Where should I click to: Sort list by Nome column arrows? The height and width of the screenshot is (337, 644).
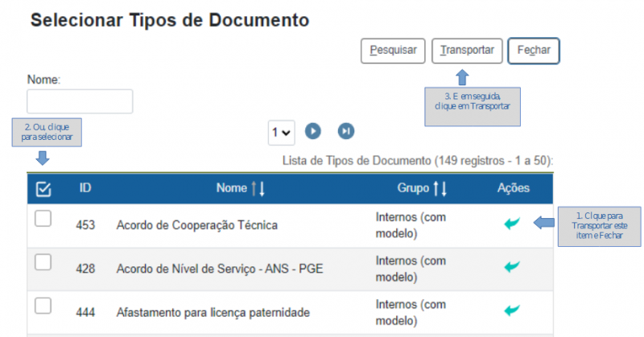coord(258,188)
